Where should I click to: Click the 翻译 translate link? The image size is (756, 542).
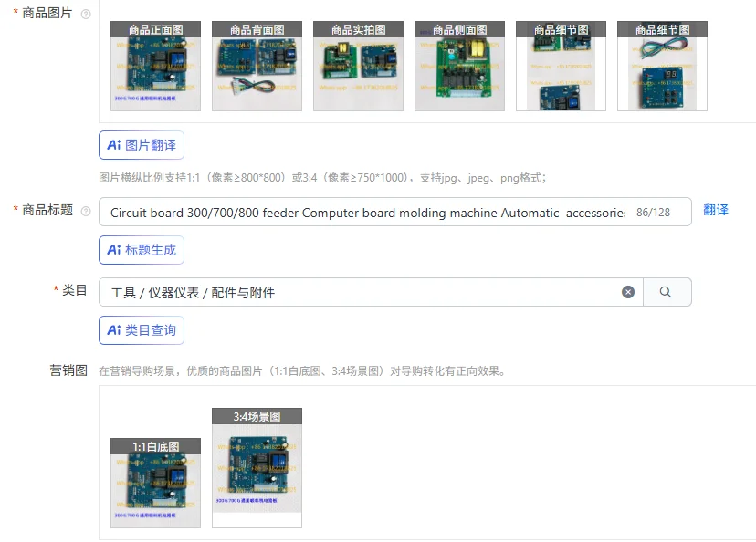click(716, 210)
